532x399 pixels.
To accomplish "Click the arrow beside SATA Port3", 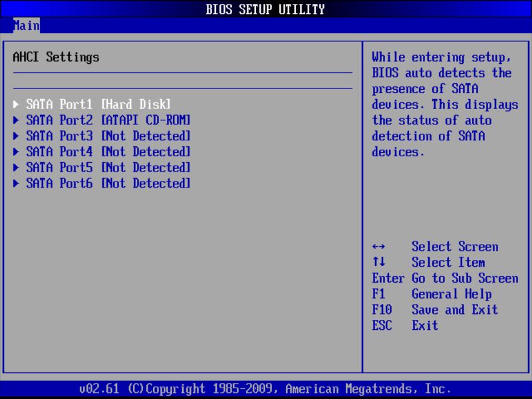I will point(16,136).
